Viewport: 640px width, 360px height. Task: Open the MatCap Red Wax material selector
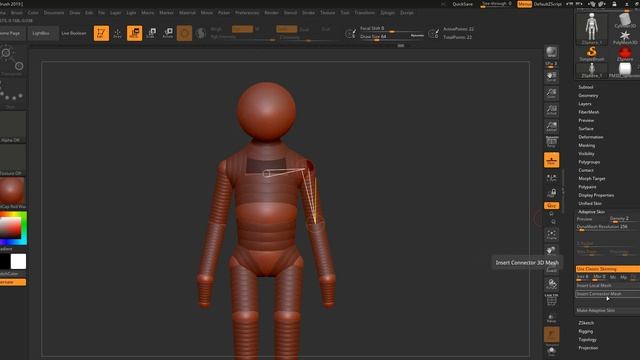(x=13, y=193)
